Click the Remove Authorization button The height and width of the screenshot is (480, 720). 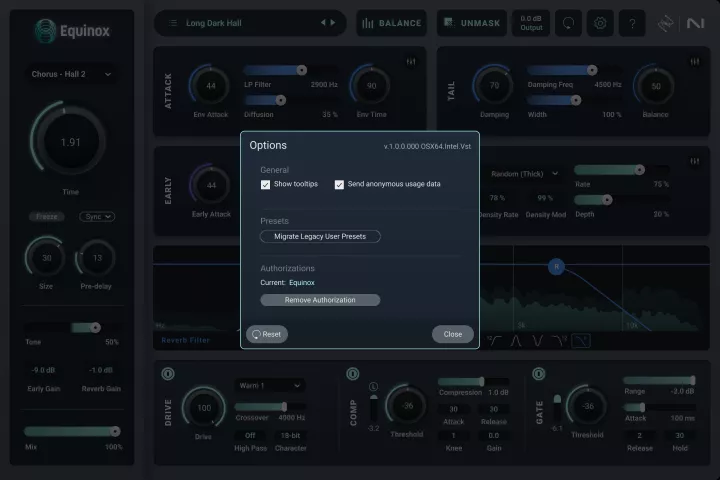click(320, 300)
